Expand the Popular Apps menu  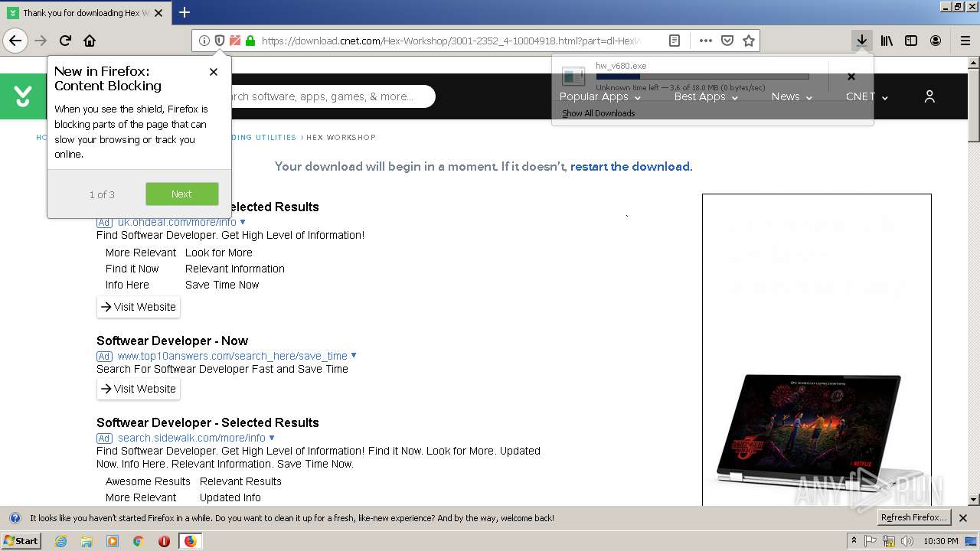[x=600, y=96]
